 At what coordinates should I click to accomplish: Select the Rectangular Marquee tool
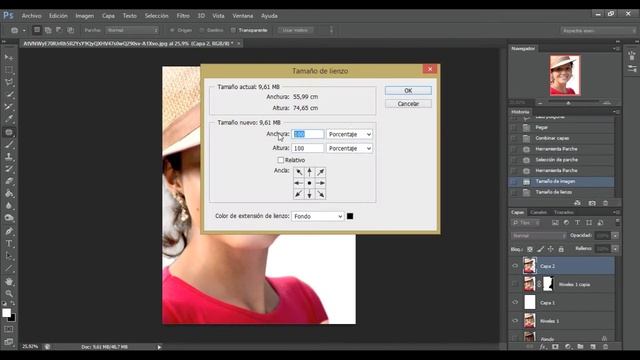(x=9, y=70)
